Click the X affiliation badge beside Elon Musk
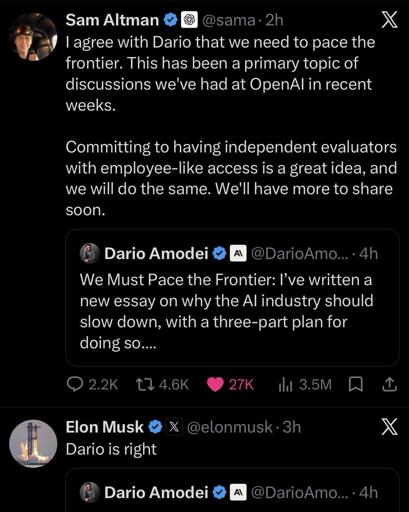This screenshot has height=512, width=409. [174, 427]
